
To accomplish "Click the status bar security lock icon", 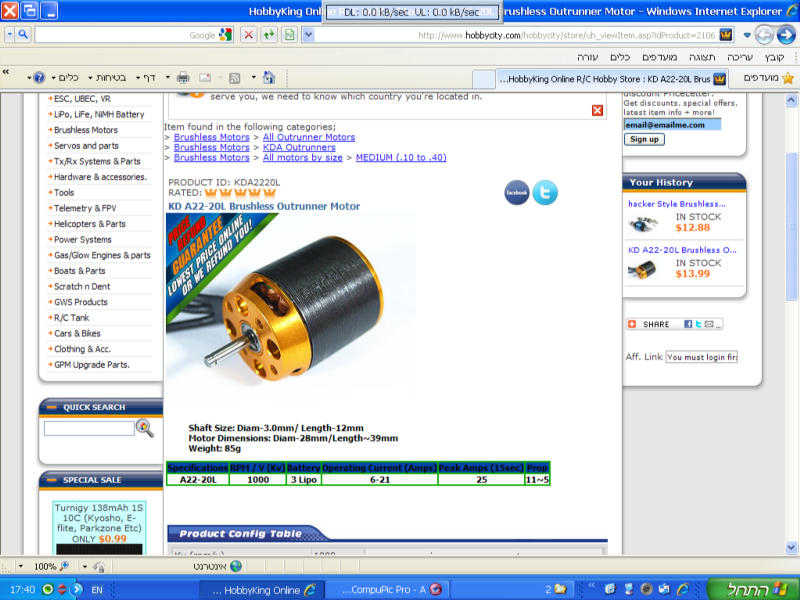I will pyautogui.click(x=99, y=566).
